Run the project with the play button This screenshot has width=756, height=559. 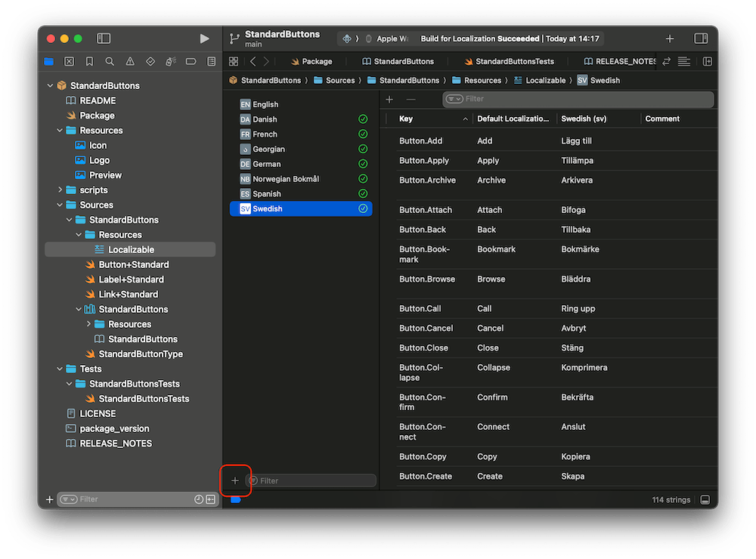point(204,39)
